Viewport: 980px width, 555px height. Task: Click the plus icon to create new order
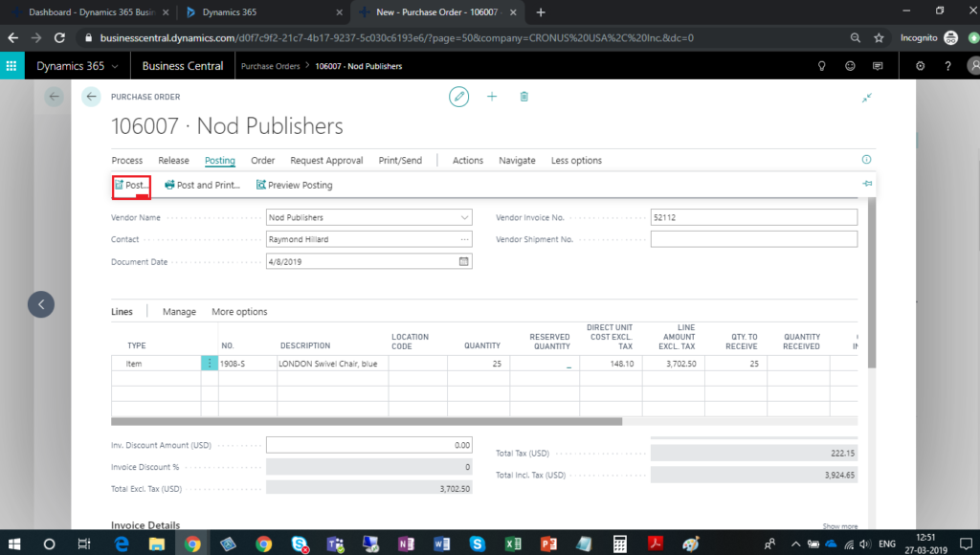click(x=492, y=97)
